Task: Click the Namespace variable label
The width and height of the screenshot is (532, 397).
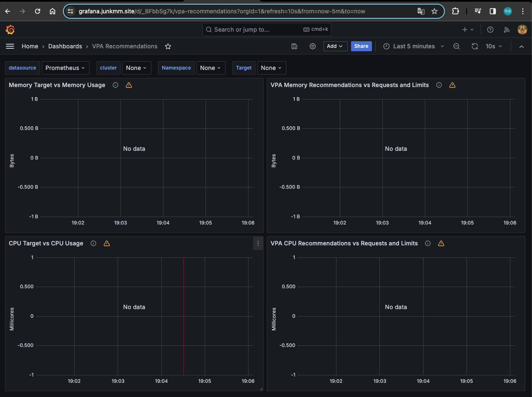Action: click(176, 68)
